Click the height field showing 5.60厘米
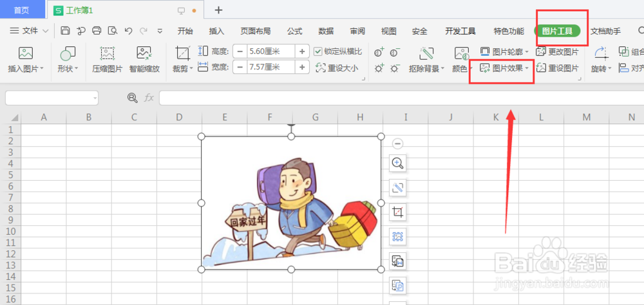The height and width of the screenshot is (305, 644). point(271,51)
